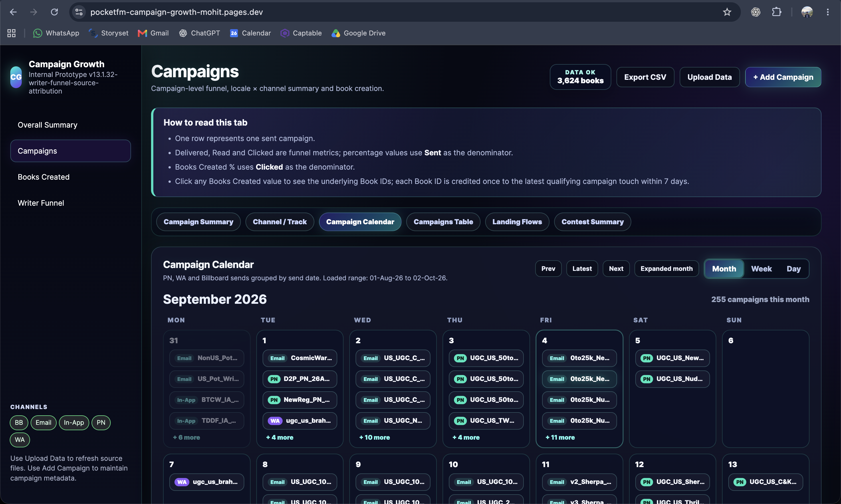Click the + Add Campaign button
841x504 pixels.
tap(783, 77)
